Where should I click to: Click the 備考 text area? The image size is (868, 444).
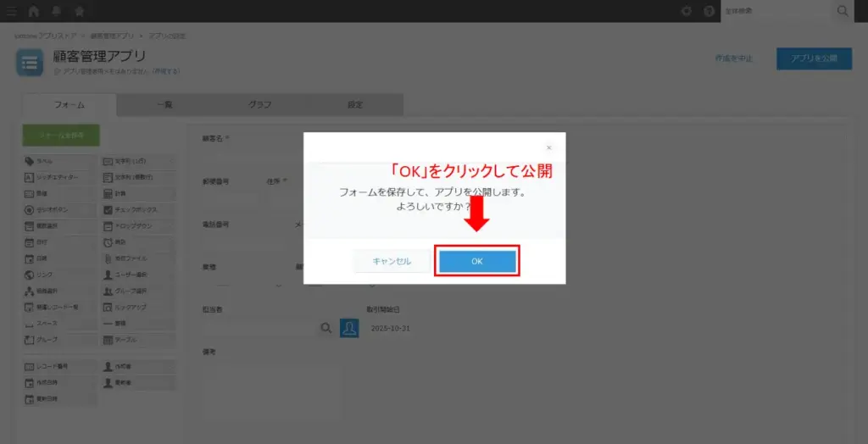tap(271, 391)
